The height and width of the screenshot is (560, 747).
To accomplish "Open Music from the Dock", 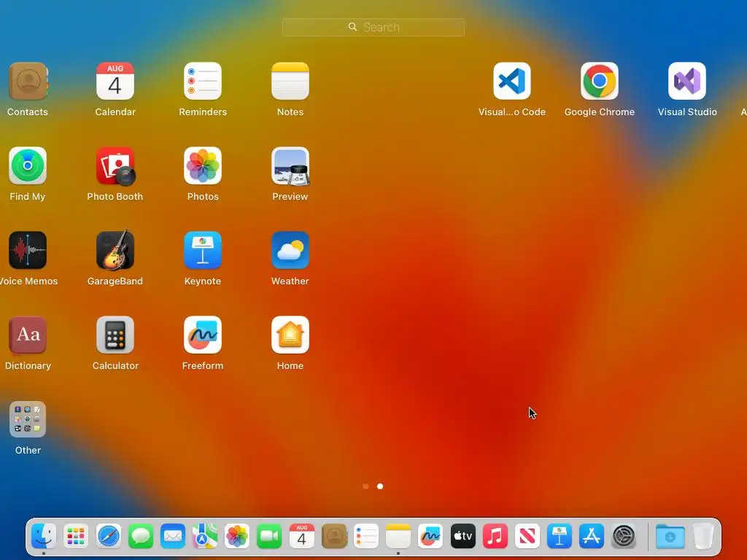I will pyautogui.click(x=495, y=537).
